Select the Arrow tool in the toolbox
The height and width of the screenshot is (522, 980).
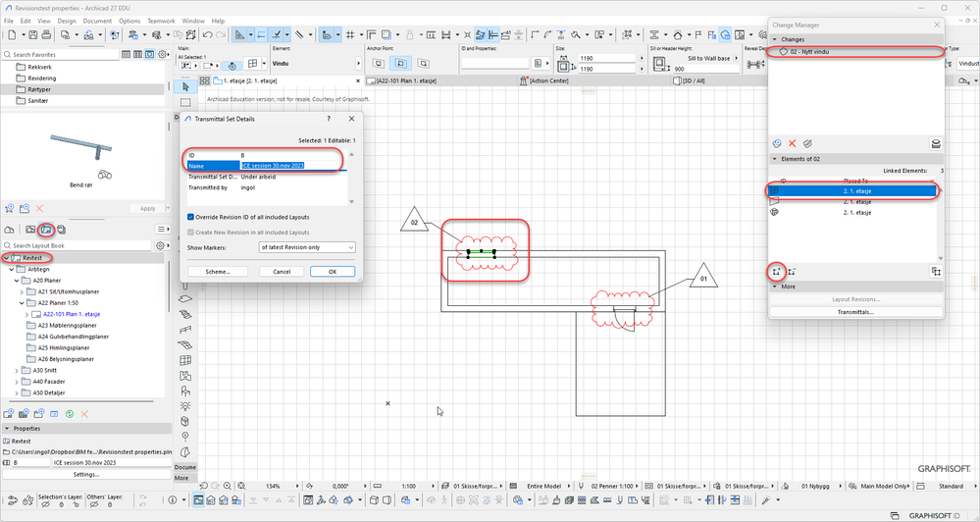[185, 86]
